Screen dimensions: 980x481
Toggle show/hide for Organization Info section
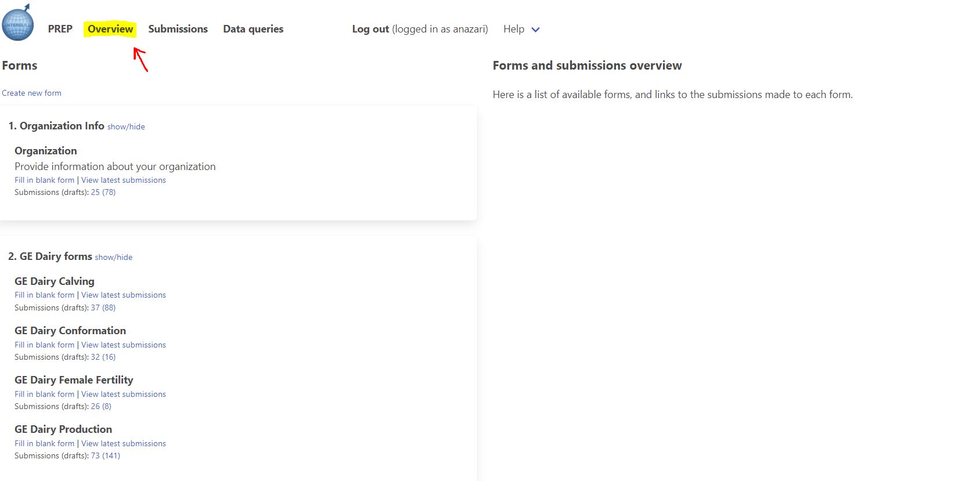126,126
